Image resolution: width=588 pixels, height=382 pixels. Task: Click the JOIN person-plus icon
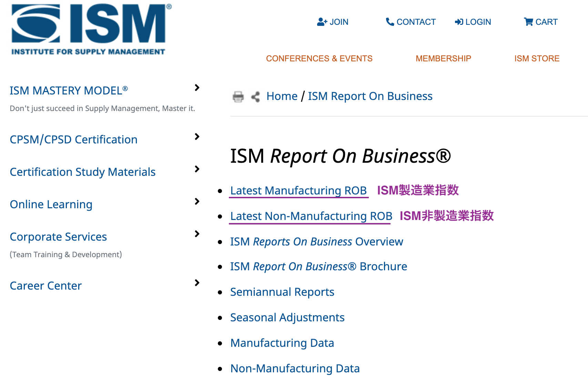322,22
